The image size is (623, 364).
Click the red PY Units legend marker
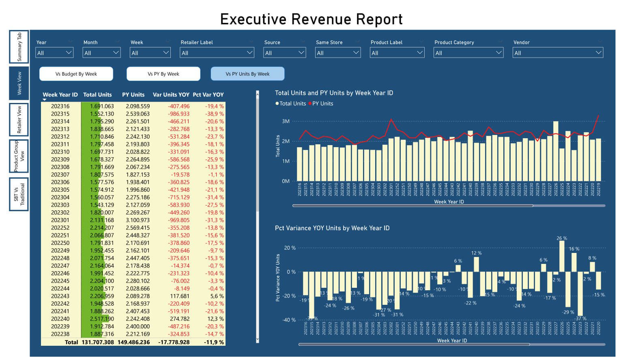[310, 104]
